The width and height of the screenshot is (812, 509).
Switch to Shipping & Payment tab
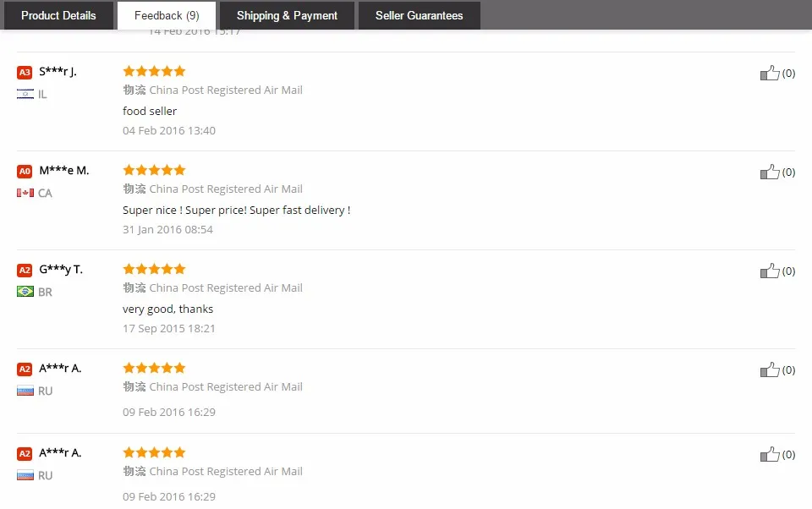pos(287,15)
